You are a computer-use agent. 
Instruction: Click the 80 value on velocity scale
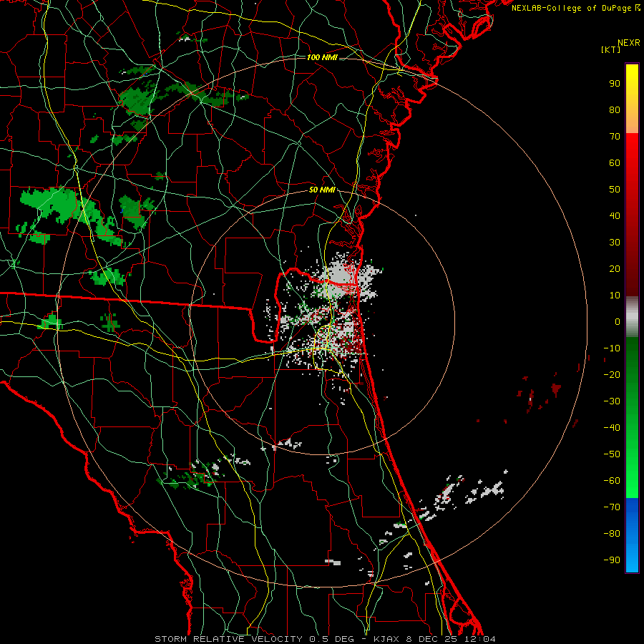(615, 109)
